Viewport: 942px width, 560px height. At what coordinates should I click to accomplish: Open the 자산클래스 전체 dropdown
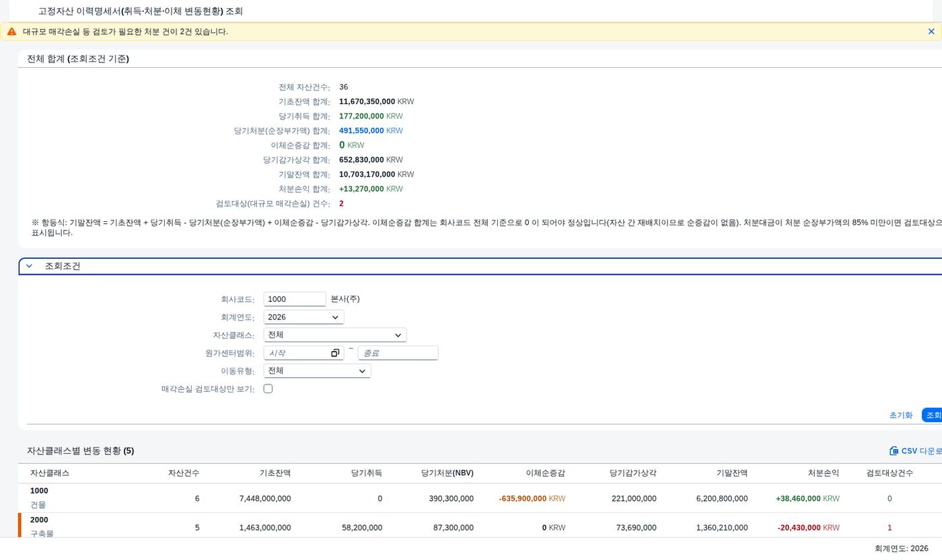click(x=335, y=335)
